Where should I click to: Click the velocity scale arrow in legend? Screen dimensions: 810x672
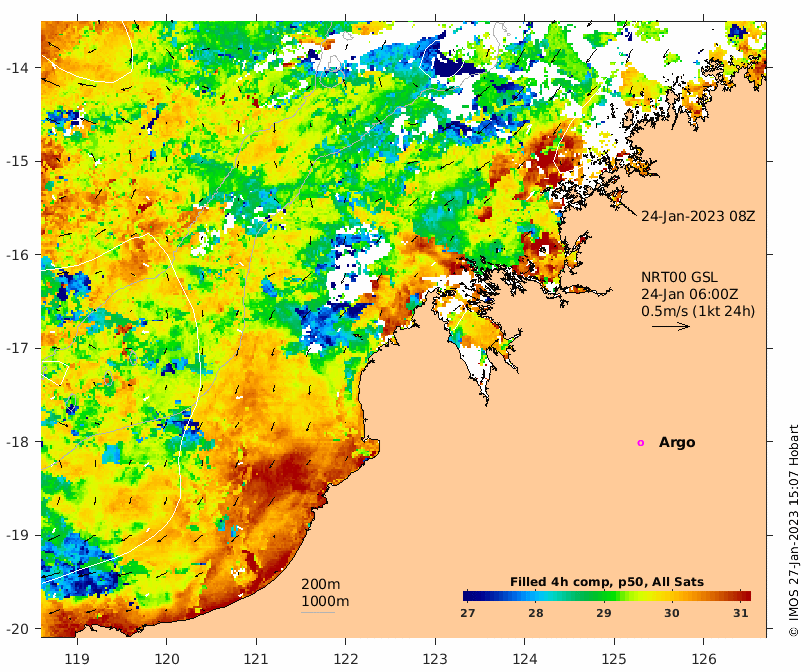pos(671,326)
